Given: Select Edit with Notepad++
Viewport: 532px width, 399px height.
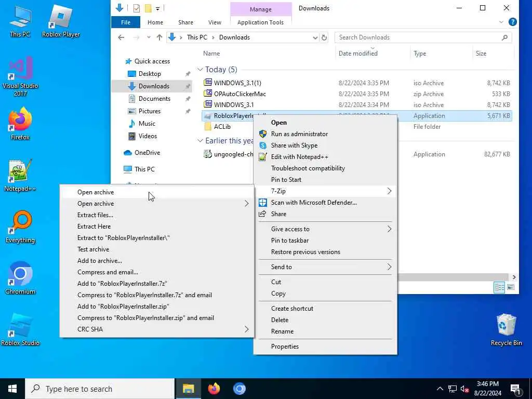Looking at the screenshot, I should [x=325, y=156].
